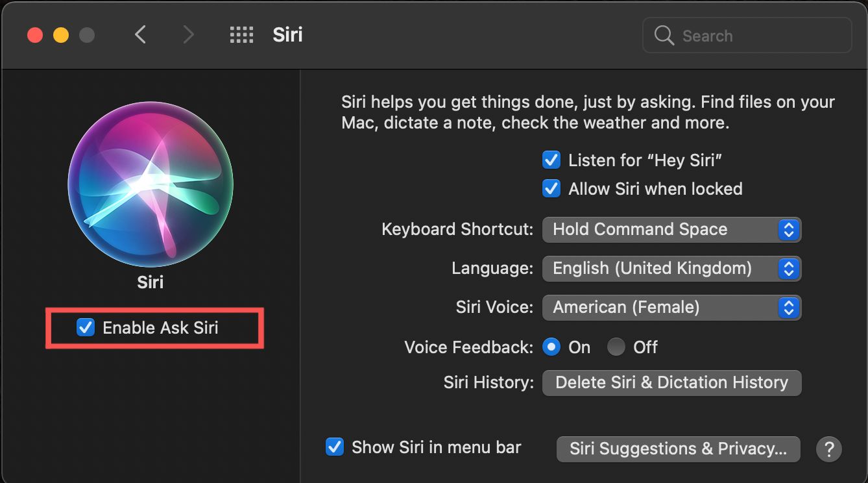This screenshot has width=868, height=483.
Task: Toggle the Enable Ask Siri checkbox
Action: point(86,327)
